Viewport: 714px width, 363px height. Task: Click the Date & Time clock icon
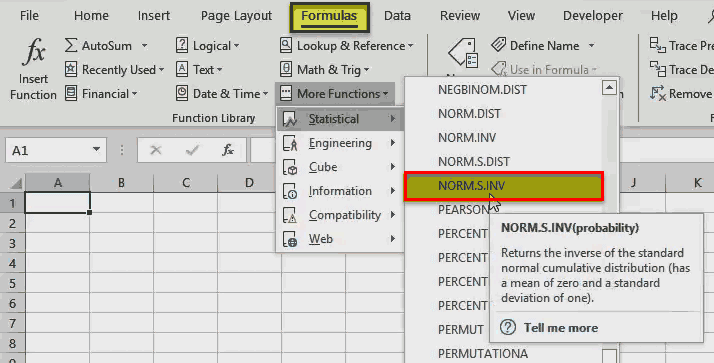182,93
